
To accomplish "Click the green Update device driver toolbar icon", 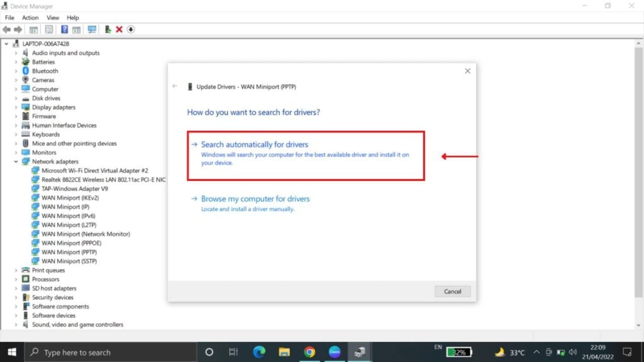I will coord(108,30).
